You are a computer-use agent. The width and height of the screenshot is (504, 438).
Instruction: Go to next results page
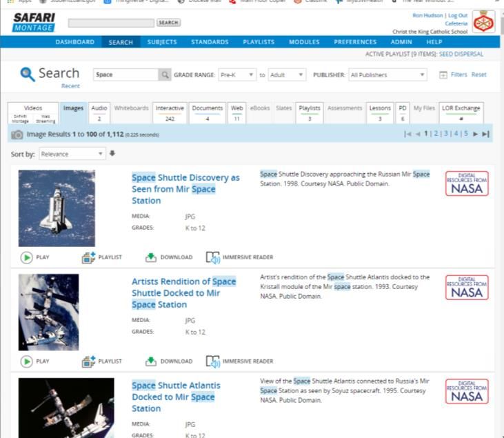[x=475, y=134]
